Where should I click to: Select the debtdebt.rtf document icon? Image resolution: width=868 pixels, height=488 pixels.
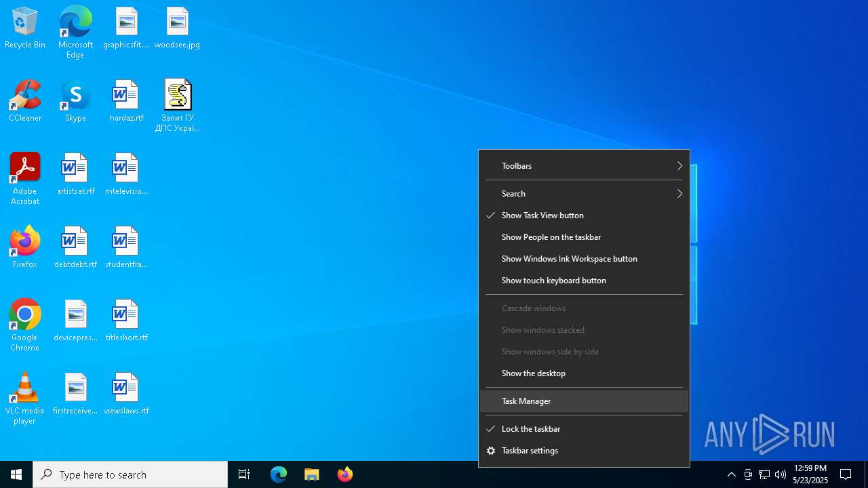pos(75,248)
